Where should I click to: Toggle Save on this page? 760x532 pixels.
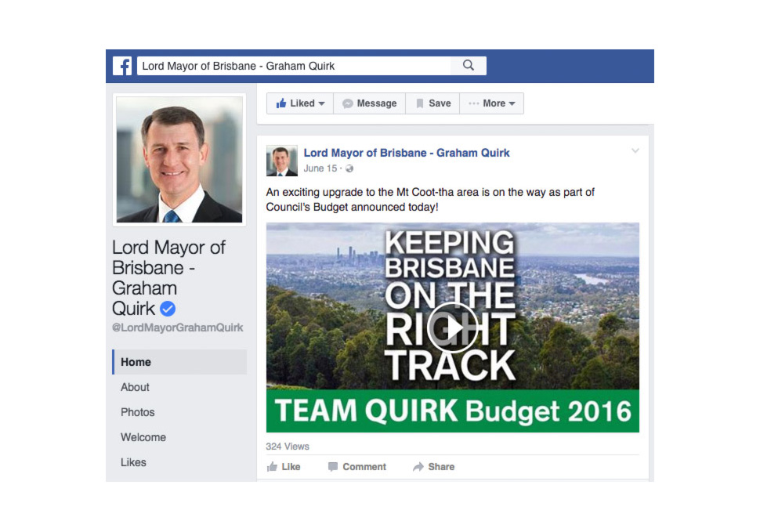point(432,103)
